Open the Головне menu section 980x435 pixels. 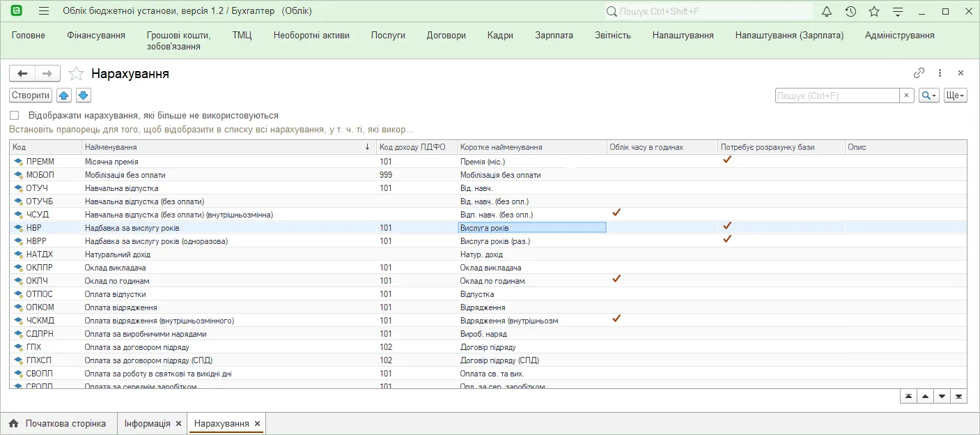pos(29,36)
